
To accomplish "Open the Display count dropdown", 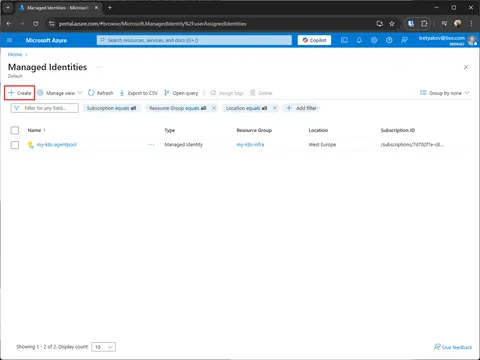I will 103,347.
